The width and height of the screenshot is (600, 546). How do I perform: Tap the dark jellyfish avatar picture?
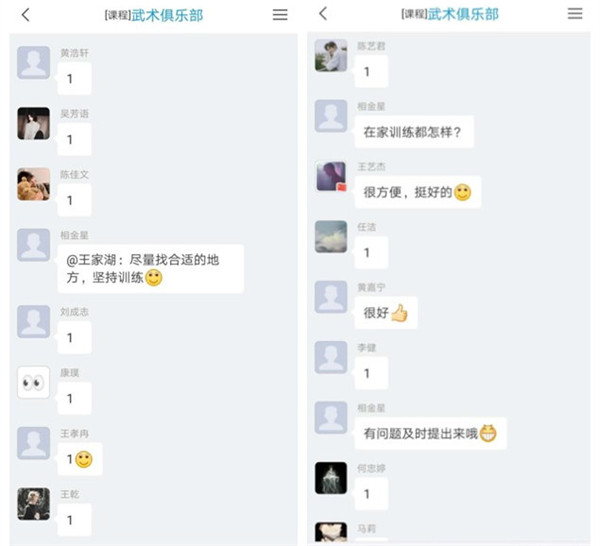click(x=331, y=478)
